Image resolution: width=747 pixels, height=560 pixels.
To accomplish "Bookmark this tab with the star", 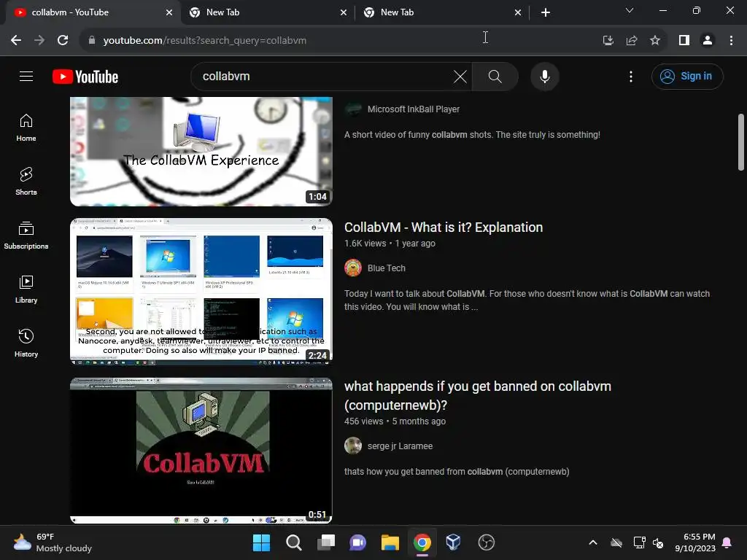I will [655, 40].
